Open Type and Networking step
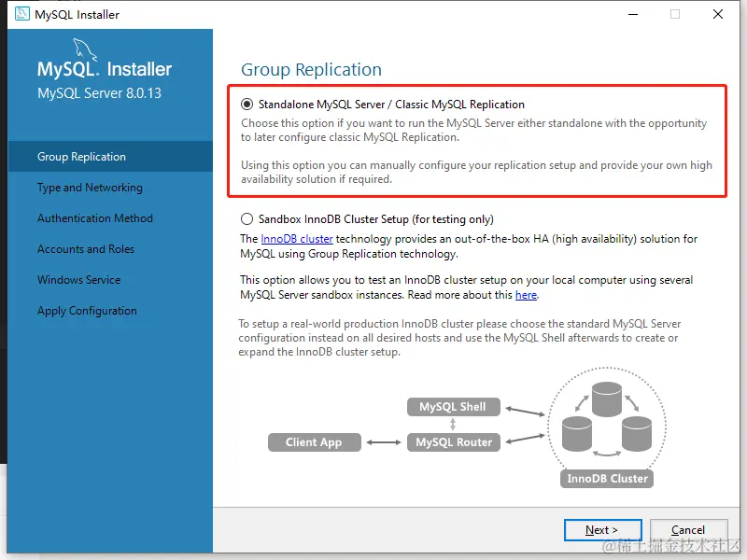This screenshot has width=747, height=560. click(x=90, y=188)
